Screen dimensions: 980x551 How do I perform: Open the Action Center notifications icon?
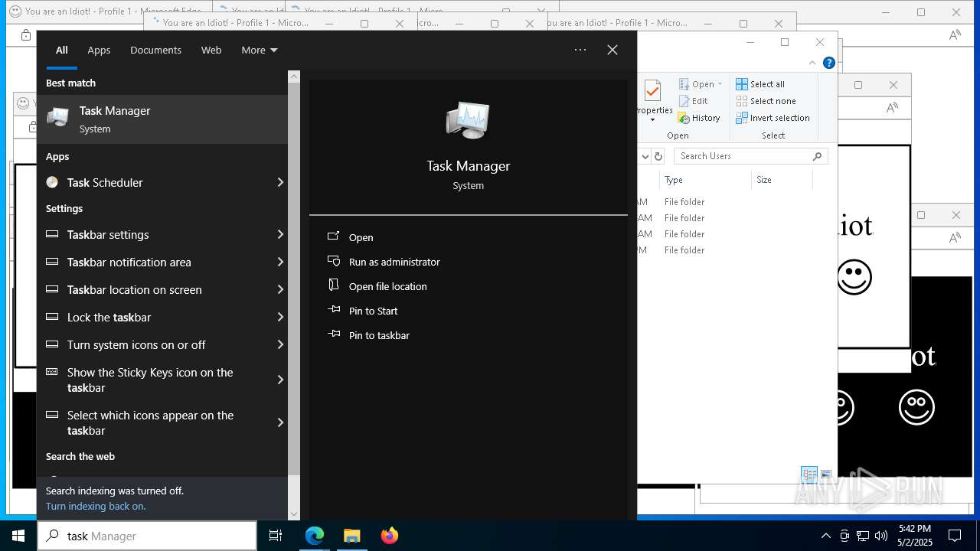pos(955,536)
